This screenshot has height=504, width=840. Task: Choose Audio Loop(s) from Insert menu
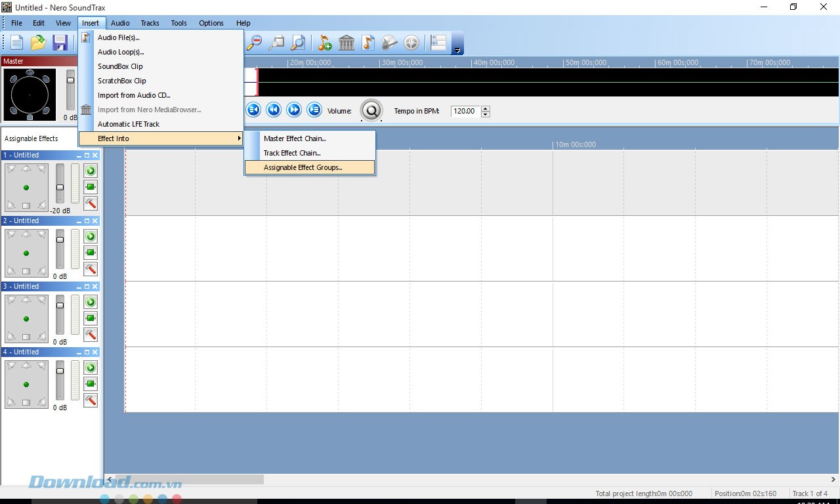tap(121, 52)
